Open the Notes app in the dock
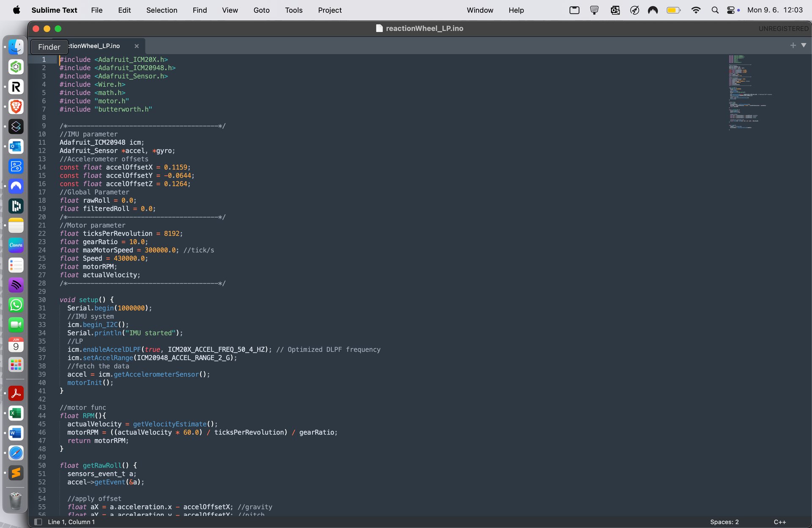Screen dimensions: 812x528 tap(16, 225)
